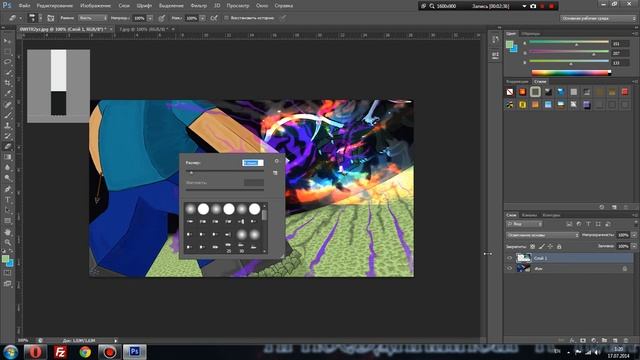Open collapsed Properties panel icon
Screen dimensions: 640x360
click(x=495, y=55)
